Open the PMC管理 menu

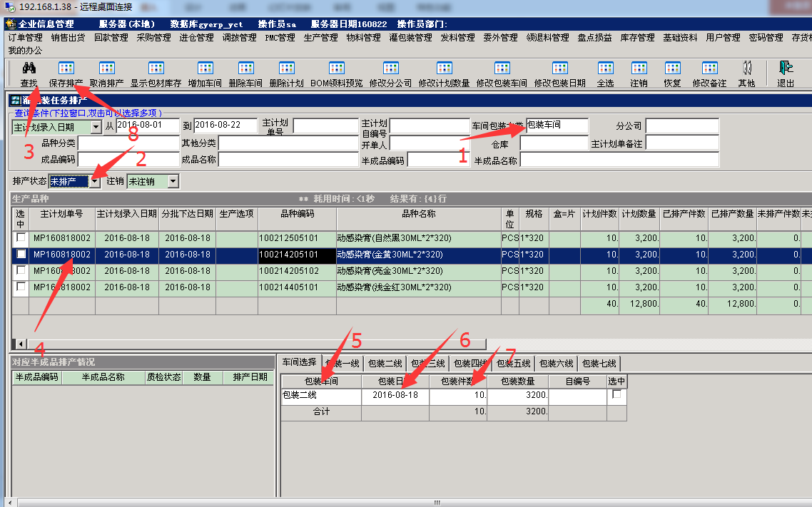pyautogui.click(x=280, y=38)
